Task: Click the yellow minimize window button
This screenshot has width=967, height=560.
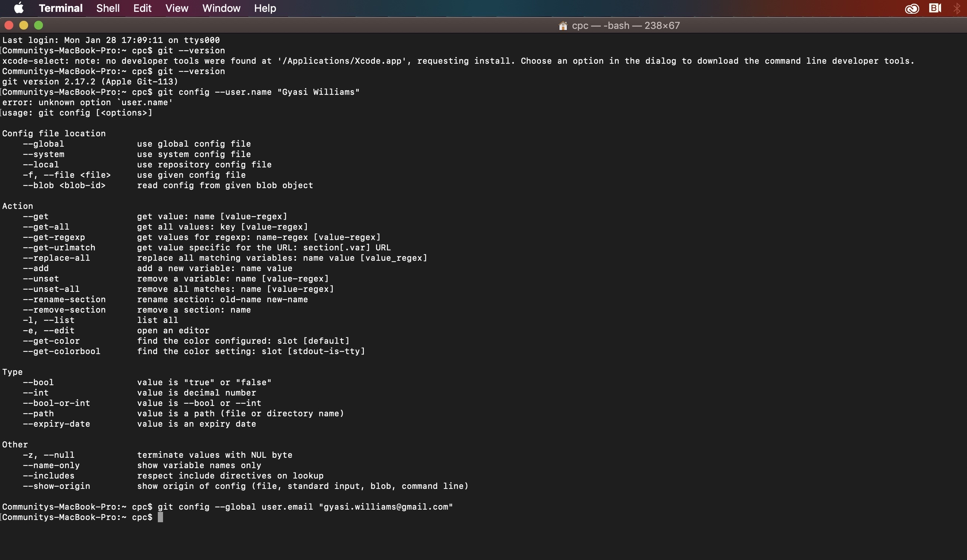Action: click(x=24, y=25)
